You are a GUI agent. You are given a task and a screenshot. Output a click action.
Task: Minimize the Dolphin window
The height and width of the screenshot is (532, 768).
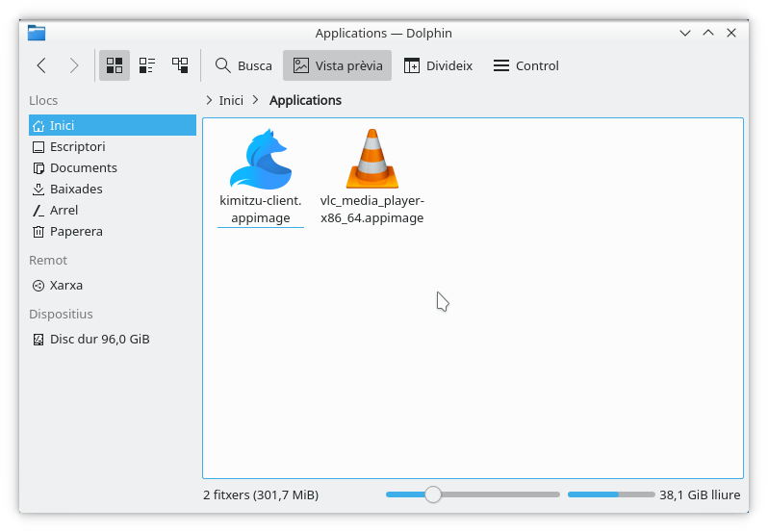[x=685, y=33]
